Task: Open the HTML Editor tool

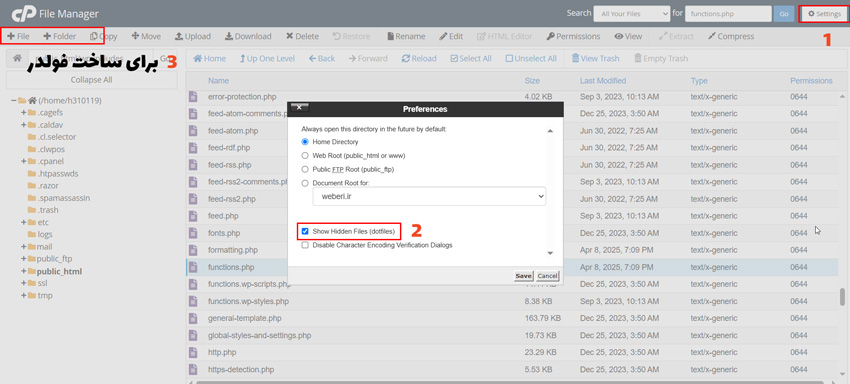Action: 505,36
